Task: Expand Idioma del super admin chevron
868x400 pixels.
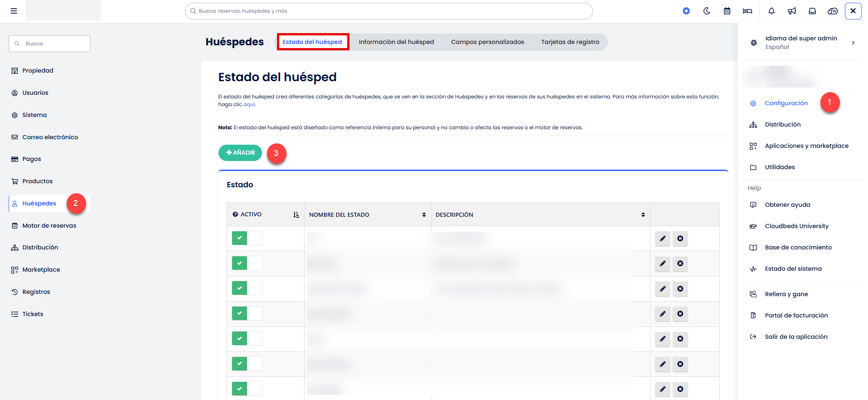Action: coord(853,43)
